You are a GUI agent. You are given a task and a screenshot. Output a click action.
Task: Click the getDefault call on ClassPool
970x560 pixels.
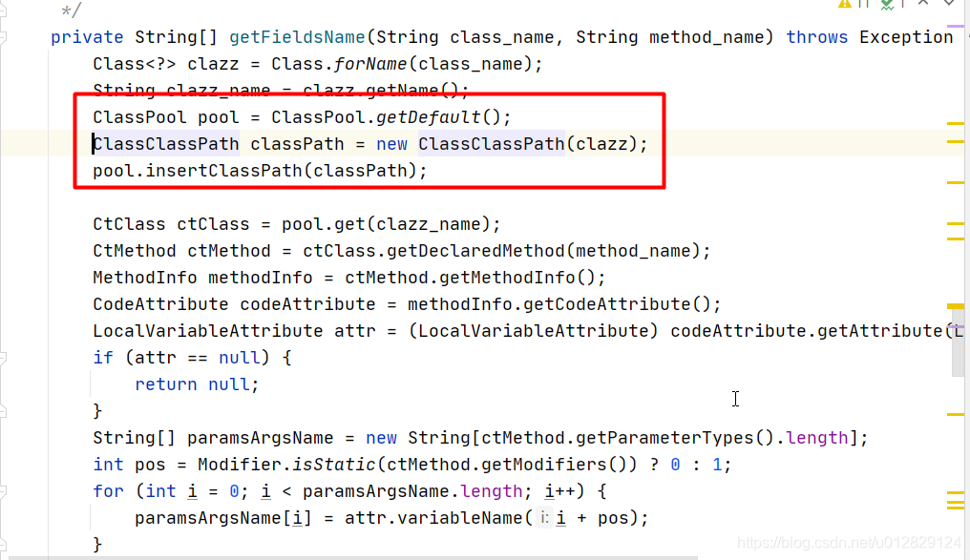coord(428,117)
